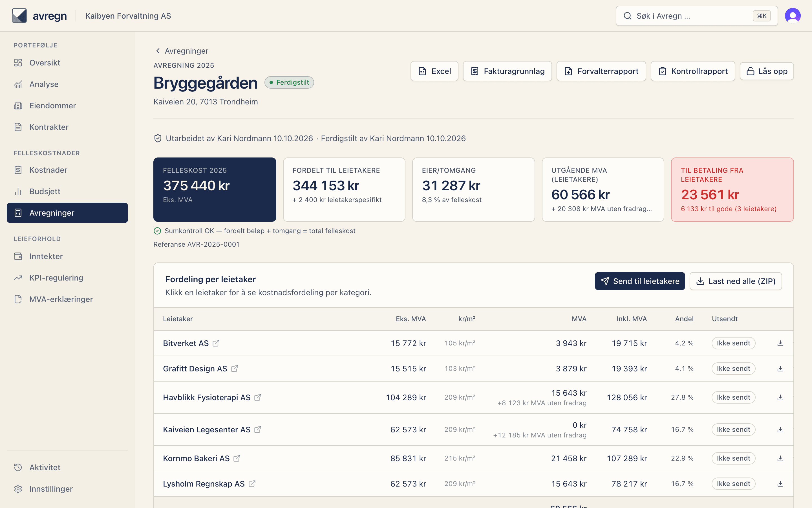The width and height of the screenshot is (812, 508).
Task: Open Inntekter in the sidebar
Action: click(67, 256)
